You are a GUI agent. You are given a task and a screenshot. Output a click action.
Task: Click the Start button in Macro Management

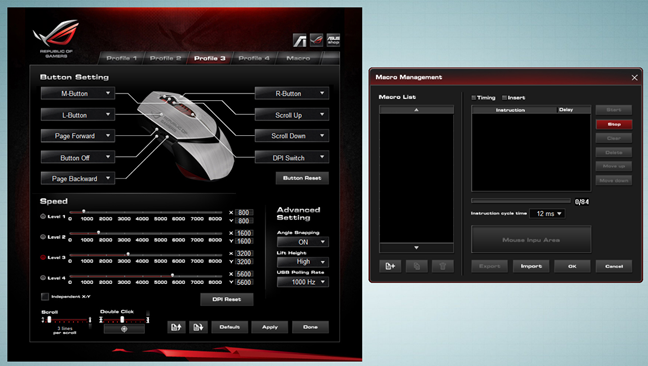[x=614, y=110]
